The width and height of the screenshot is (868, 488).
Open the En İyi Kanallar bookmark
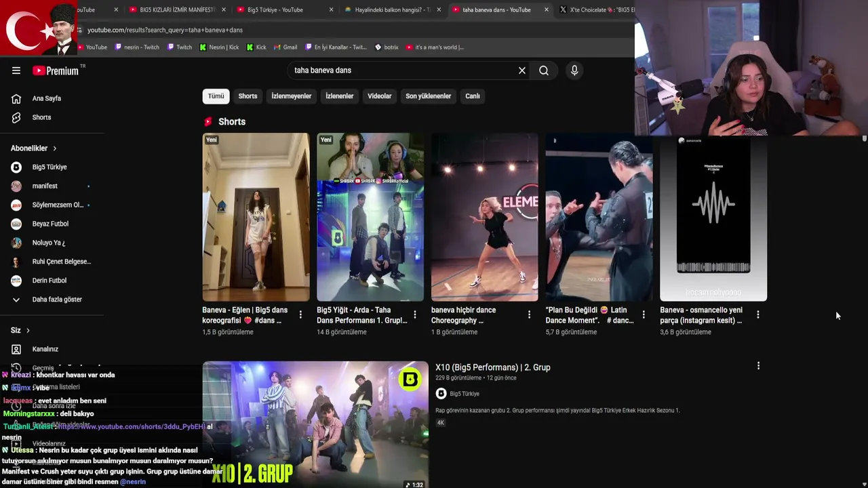click(x=336, y=47)
